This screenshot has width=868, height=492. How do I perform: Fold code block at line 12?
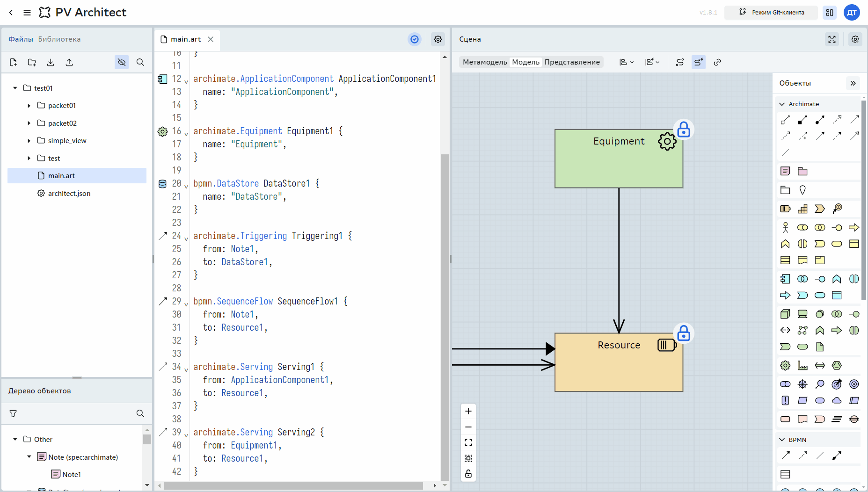tap(186, 82)
